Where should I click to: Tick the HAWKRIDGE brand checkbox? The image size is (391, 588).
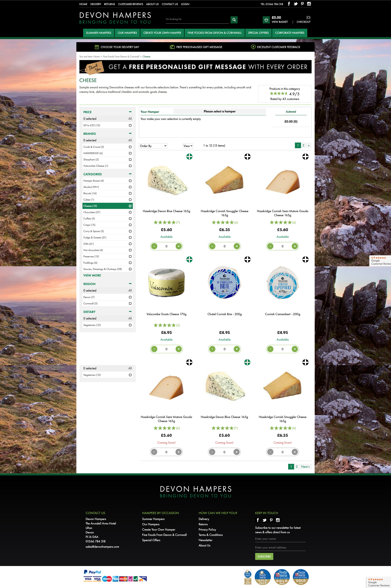[130, 153]
